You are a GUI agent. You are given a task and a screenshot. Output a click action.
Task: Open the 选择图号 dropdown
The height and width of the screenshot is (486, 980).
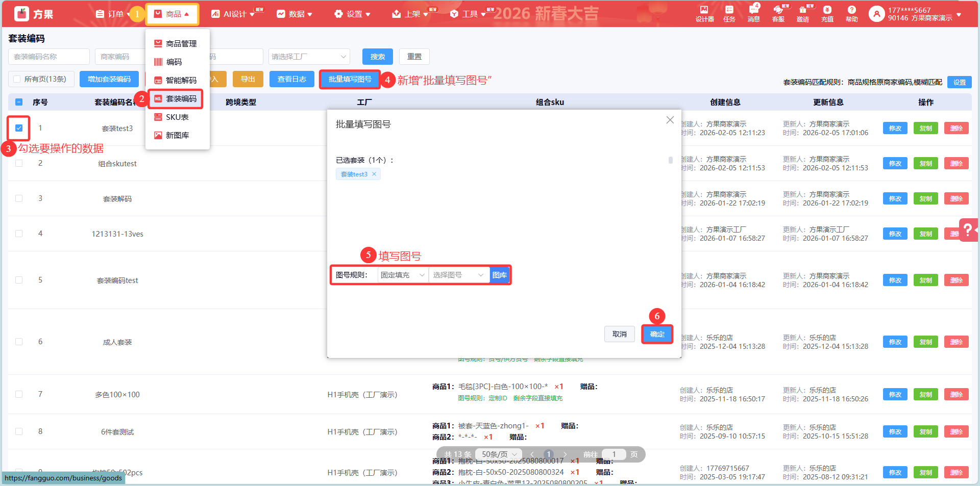(x=458, y=275)
